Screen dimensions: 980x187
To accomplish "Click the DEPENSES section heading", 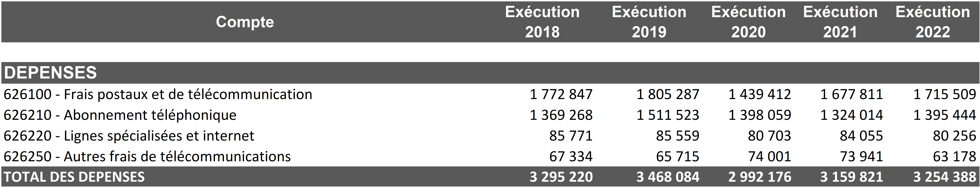I will pos(51,73).
